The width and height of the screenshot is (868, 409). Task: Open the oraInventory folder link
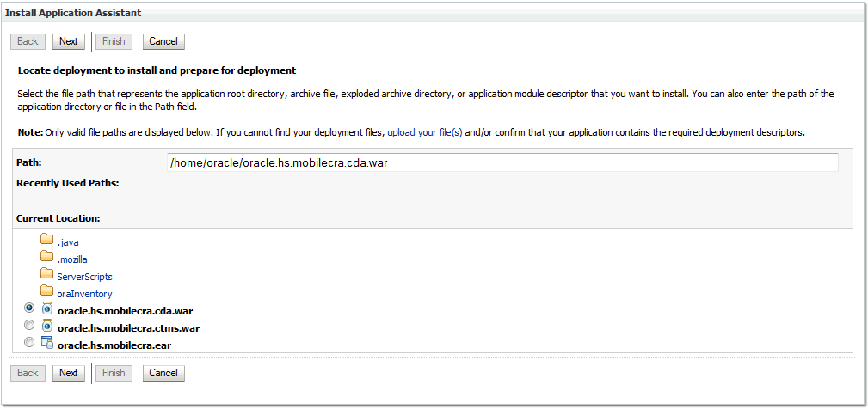(x=84, y=294)
